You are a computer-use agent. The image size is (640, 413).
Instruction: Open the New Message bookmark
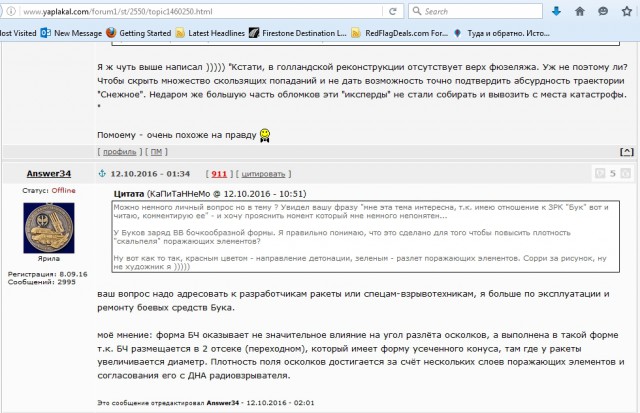point(71,33)
